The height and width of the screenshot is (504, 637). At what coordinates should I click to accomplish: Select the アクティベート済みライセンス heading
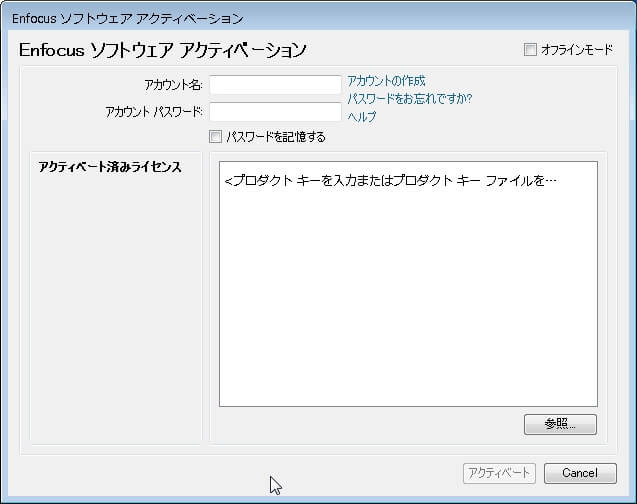(110, 167)
